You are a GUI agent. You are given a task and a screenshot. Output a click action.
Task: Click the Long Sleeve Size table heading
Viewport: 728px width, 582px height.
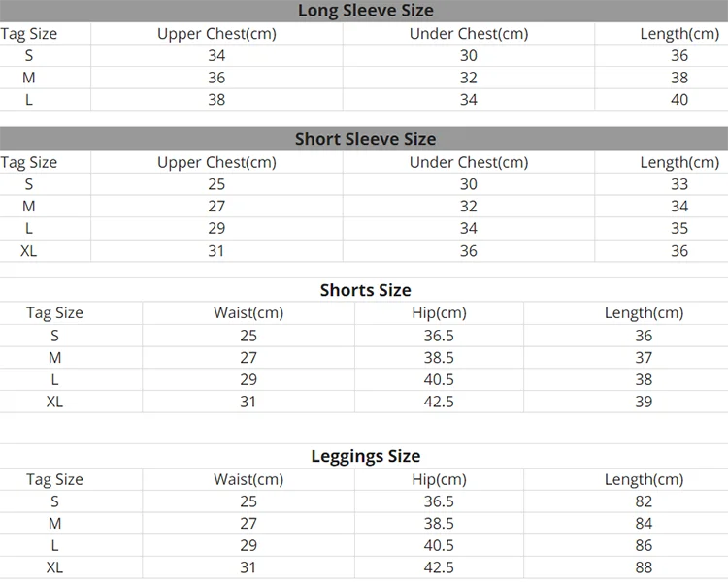[x=365, y=11]
